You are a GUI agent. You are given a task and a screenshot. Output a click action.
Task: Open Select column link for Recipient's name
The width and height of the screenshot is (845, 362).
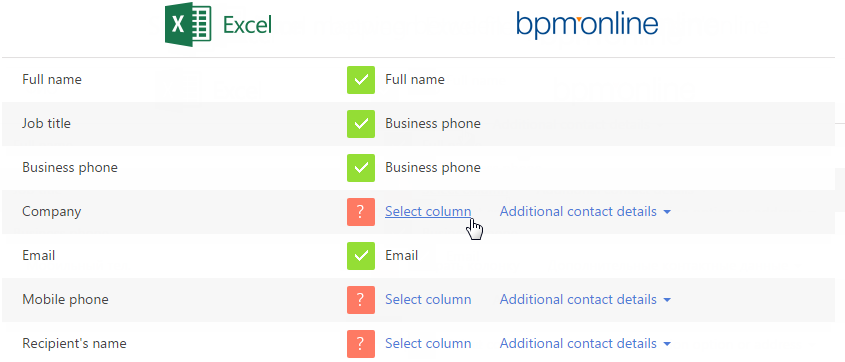(x=428, y=344)
